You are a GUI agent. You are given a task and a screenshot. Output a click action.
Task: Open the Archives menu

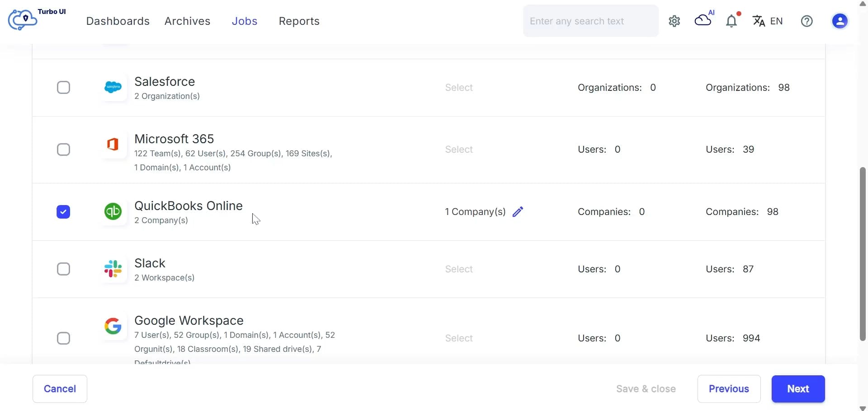(x=188, y=21)
